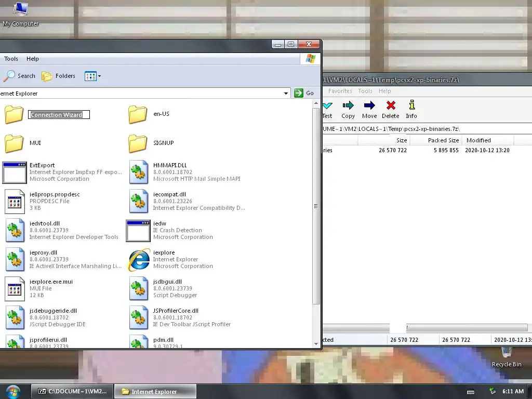The height and width of the screenshot is (399, 532).
Task: Switch to 7-Zip C:\DOCUME~1 taskbar button
Action: pyautogui.click(x=72, y=391)
